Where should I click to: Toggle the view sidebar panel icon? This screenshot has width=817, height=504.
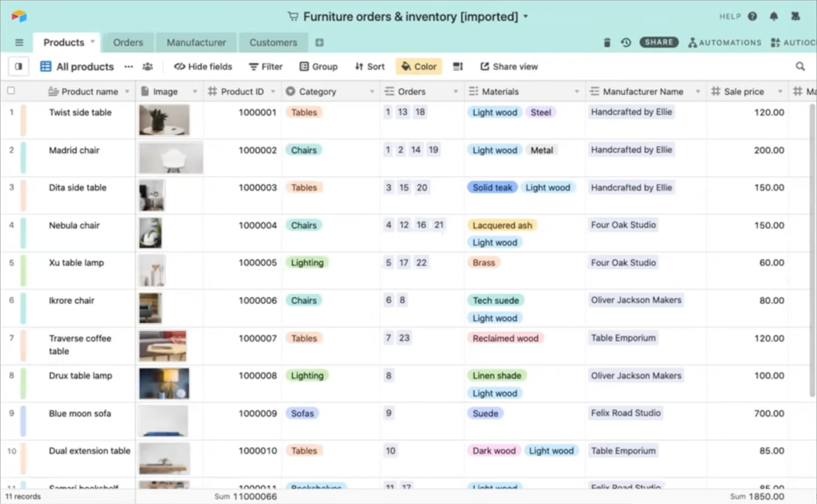(x=18, y=66)
